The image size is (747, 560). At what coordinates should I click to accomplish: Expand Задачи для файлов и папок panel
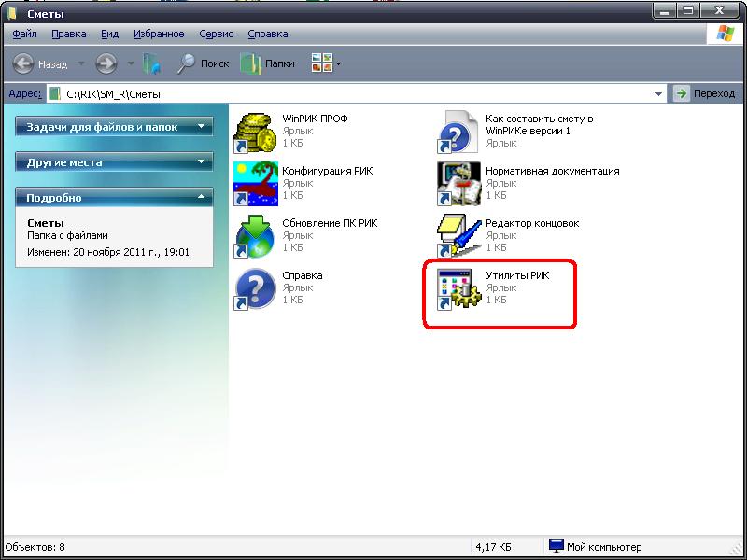coord(114,127)
